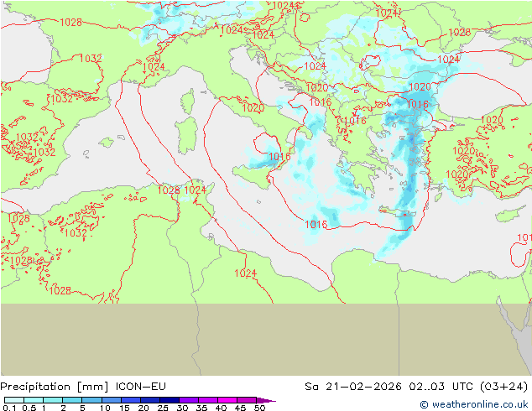This screenshot has height=411, width=532.
Task: Click the 10 to 15 mm legend swatch
Action: tap(112, 400)
